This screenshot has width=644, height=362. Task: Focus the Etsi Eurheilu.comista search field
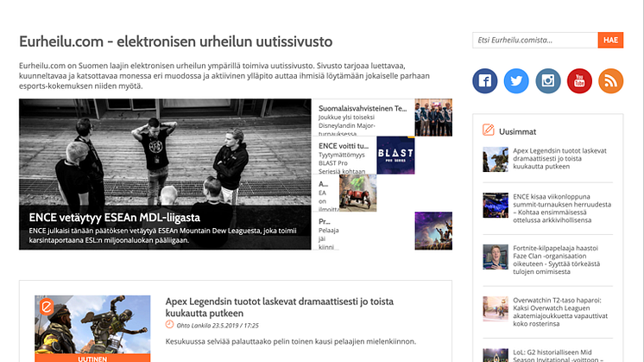coord(534,41)
